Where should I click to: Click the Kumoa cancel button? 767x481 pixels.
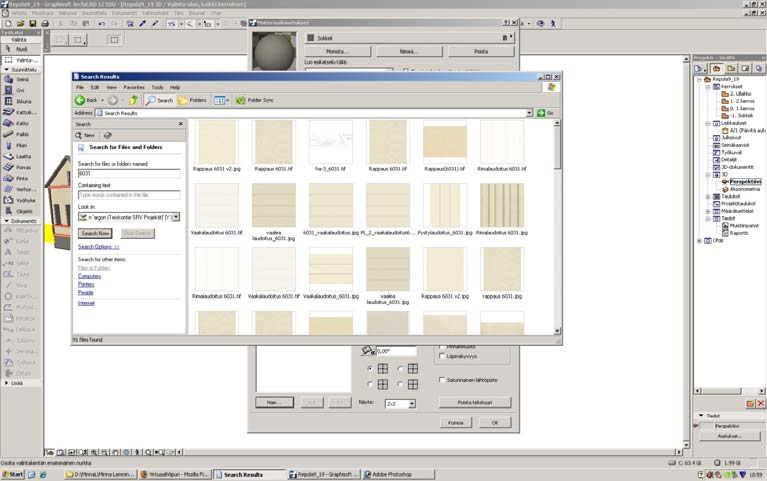[455, 422]
